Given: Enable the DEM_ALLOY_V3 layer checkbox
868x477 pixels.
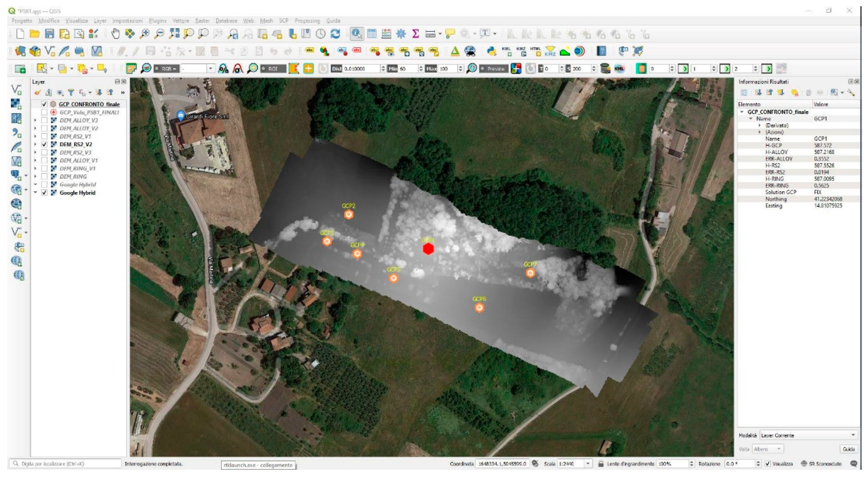Looking at the screenshot, I should [44, 120].
